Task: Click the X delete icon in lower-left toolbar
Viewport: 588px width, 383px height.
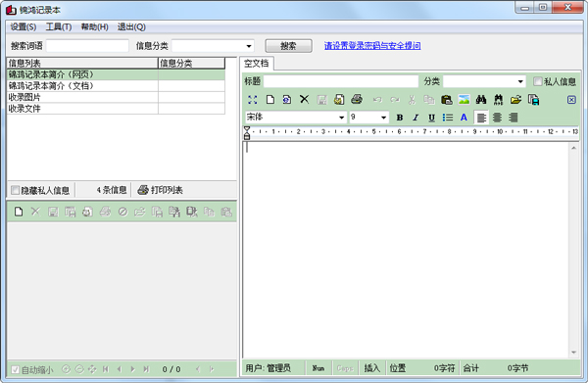Action: click(35, 212)
